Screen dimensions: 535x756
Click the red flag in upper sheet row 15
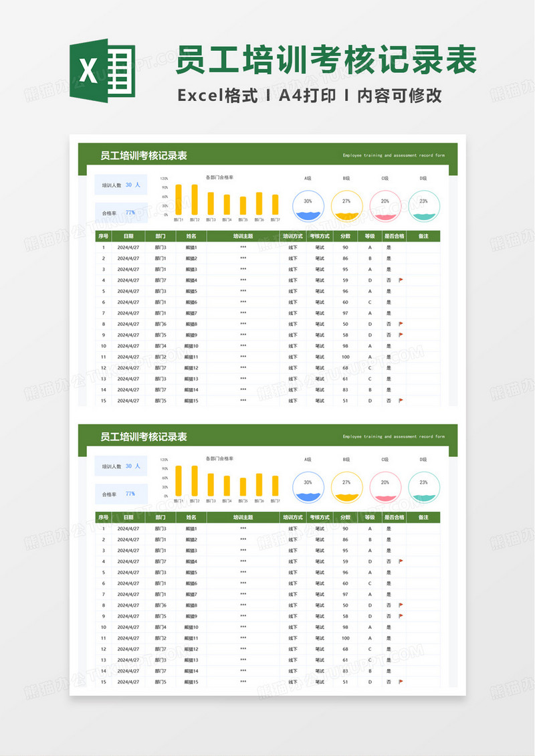401,401
